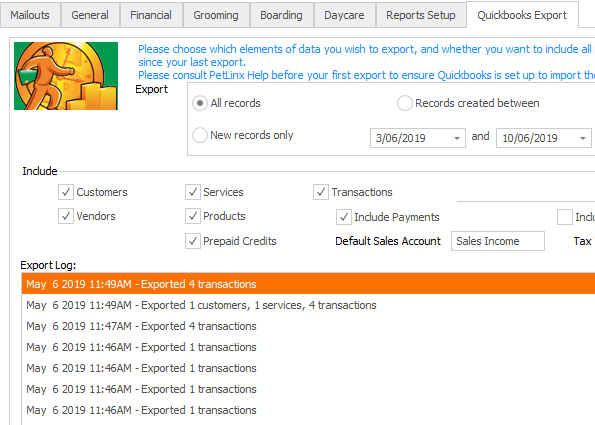
Task: Toggle the Vendors checkbox
Action: click(x=66, y=216)
